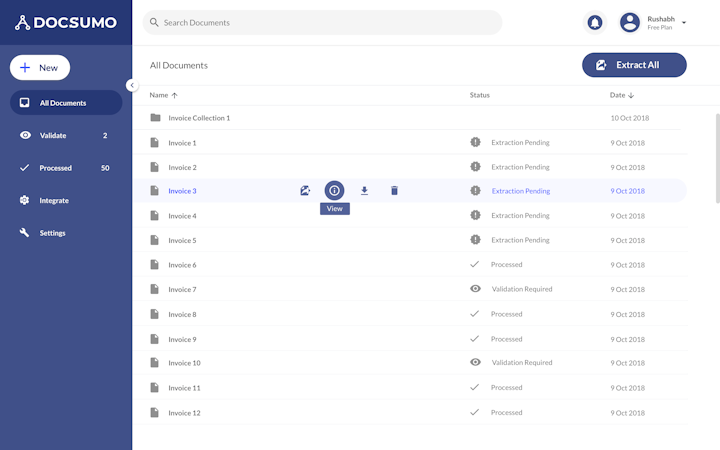The width and height of the screenshot is (720, 450).
Task: Click the extract icon on Invoice 3 row
Action: 305,191
